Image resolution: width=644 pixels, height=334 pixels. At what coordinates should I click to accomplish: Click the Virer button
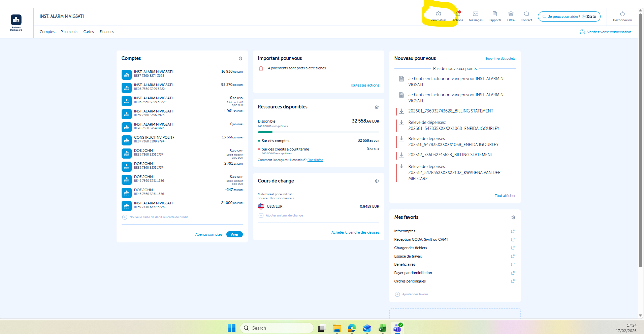pyautogui.click(x=234, y=234)
